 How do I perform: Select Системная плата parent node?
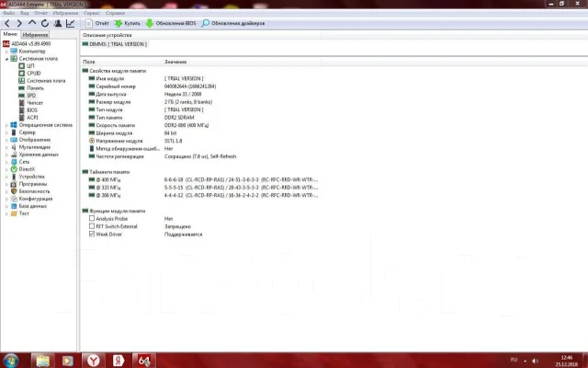[39, 59]
